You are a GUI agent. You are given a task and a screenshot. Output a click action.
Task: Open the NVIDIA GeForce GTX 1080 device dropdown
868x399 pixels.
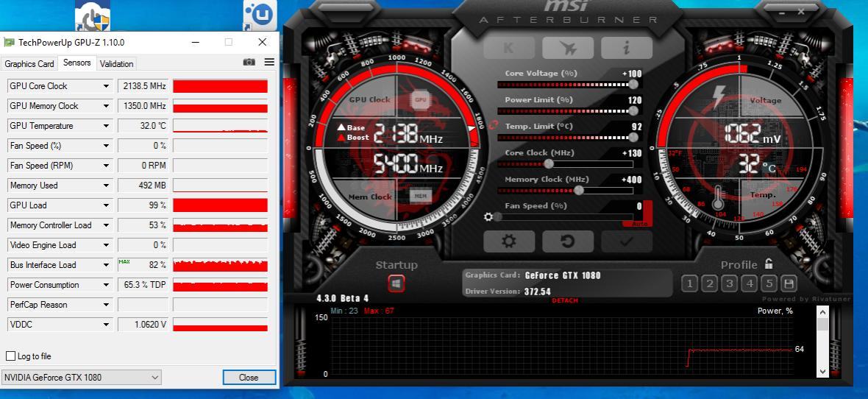(x=82, y=378)
